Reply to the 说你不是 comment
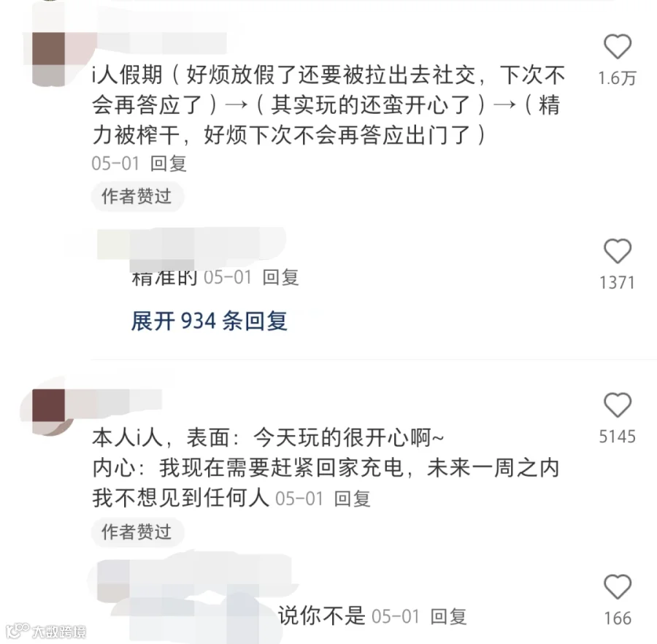The height and width of the screenshot is (644, 657). 448,616
